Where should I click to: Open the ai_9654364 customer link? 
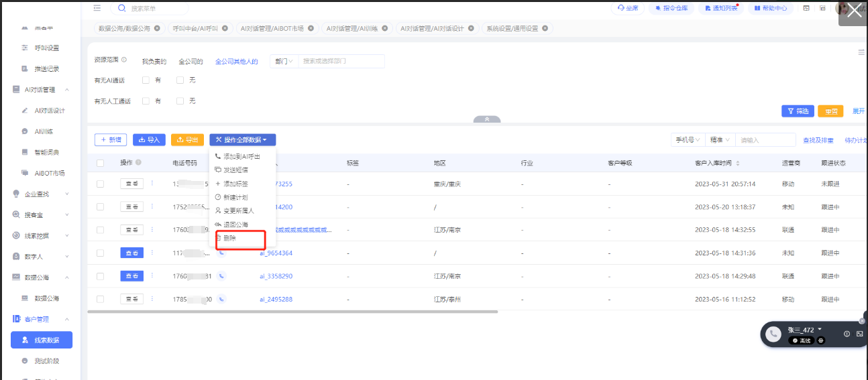click(x=276, y=253)
